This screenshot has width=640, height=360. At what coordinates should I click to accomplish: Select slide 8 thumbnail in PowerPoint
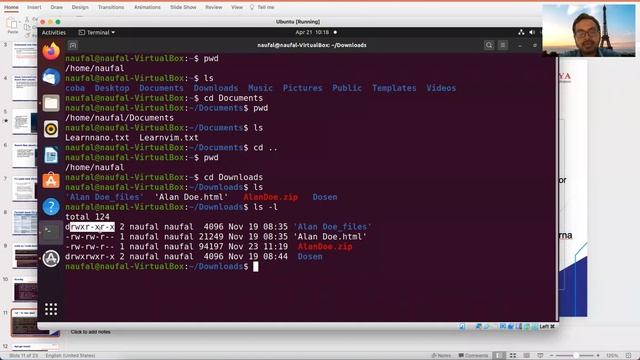(25, 222)
